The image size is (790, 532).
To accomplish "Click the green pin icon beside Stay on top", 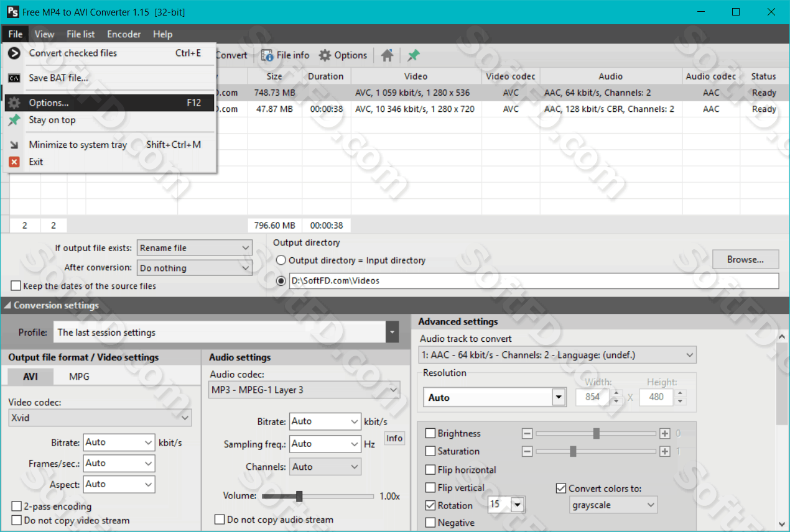I will tap(14, 120).
